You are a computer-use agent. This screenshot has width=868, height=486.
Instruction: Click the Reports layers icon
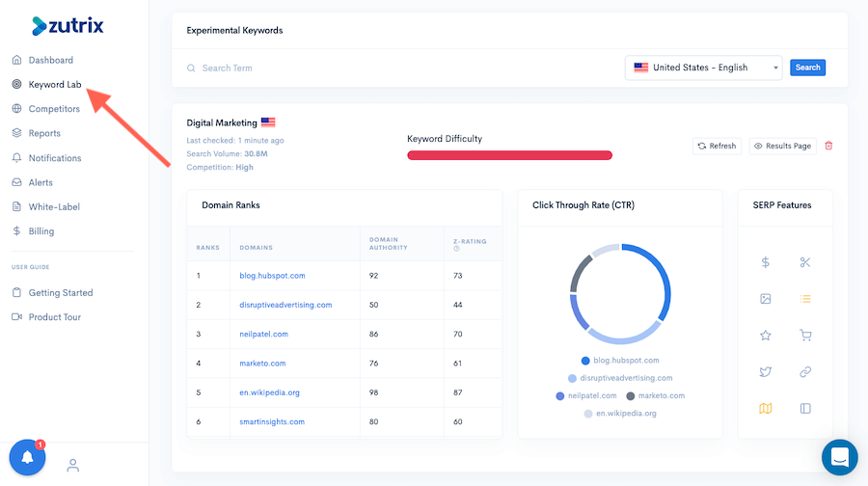(16, 133)
